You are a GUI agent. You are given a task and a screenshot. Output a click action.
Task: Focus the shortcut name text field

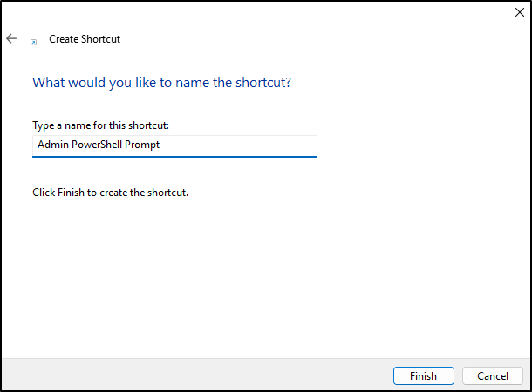click(x=174, y=146)
